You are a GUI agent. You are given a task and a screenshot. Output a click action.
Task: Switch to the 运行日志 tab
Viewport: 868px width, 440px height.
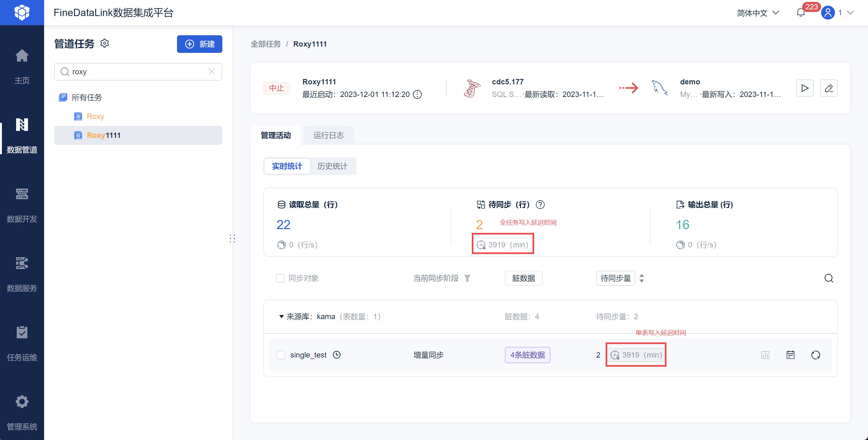click(328, 135)
